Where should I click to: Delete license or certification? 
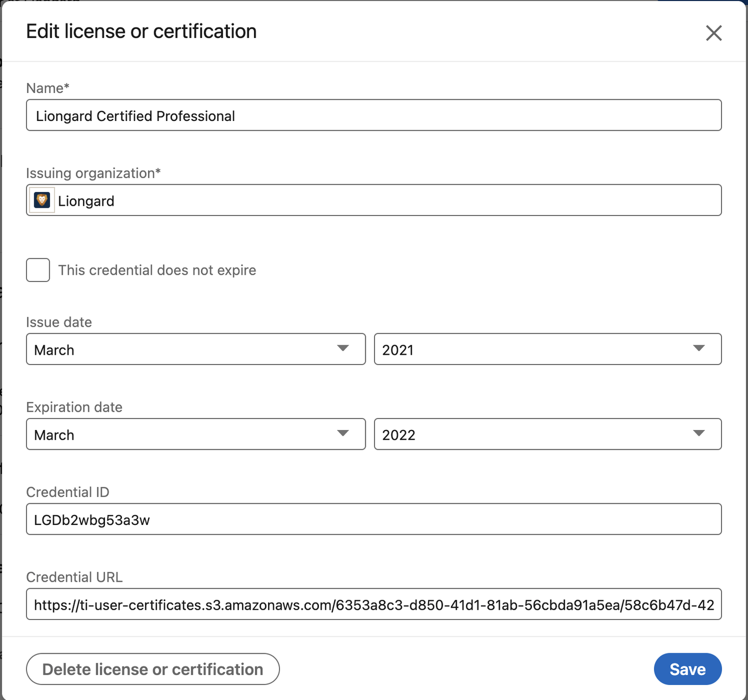point(153,669)
